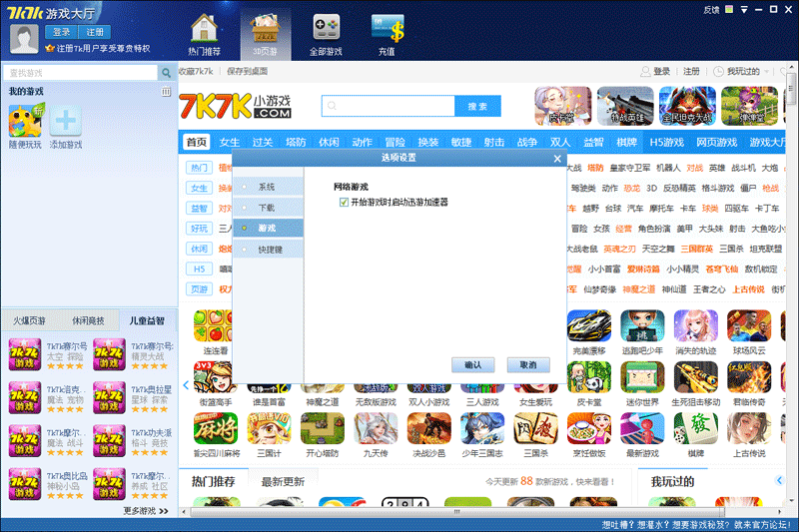Screen dimensions: 799x532
Task: Collapse the 我玩过的 panel arrow
Action: click(779, 480)
